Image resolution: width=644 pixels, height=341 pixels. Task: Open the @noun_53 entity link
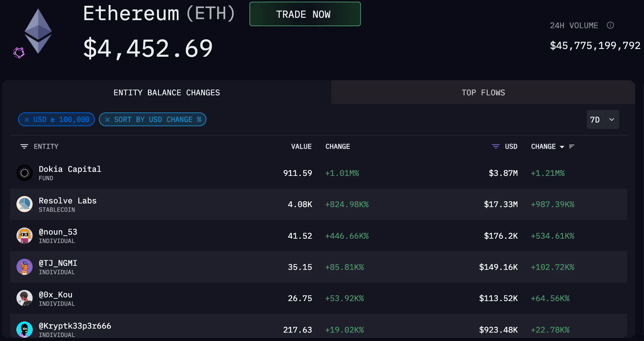tap(58, 232)
